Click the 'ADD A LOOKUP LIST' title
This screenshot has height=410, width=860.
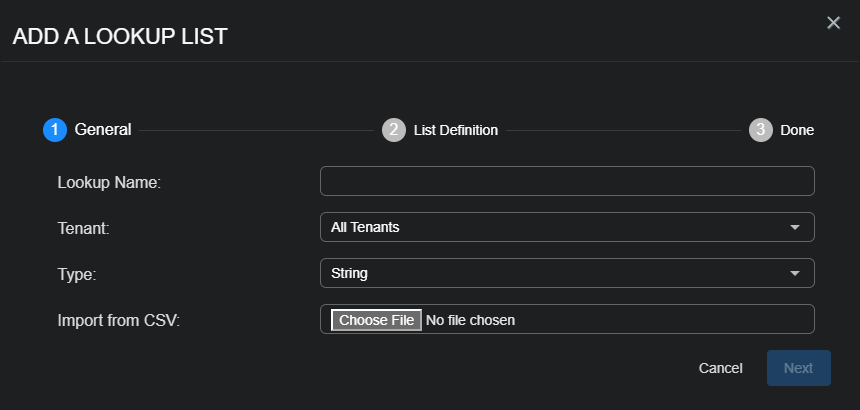click(x=120, y=37)
